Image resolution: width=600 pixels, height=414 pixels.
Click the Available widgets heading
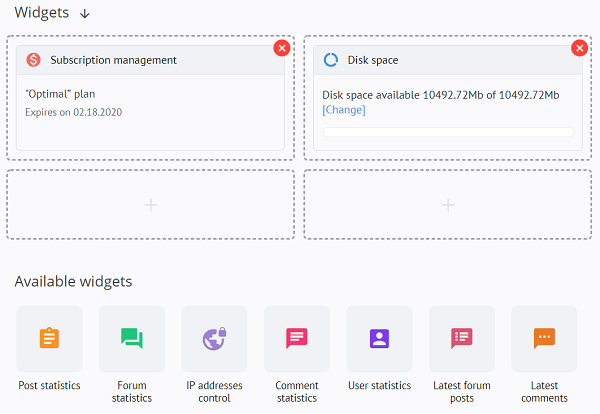73,282
